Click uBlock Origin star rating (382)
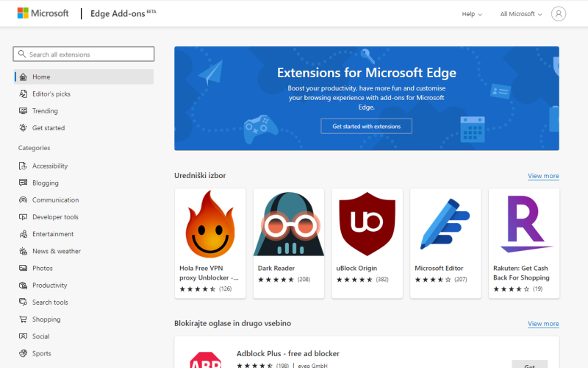 click(362, 280)
